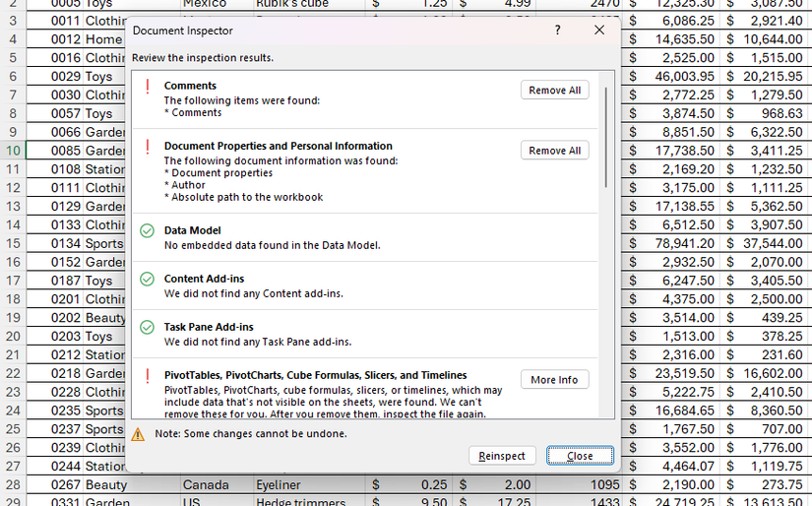Click the Document Inspector help question mark
812x506 pixels.
[557, 31]
